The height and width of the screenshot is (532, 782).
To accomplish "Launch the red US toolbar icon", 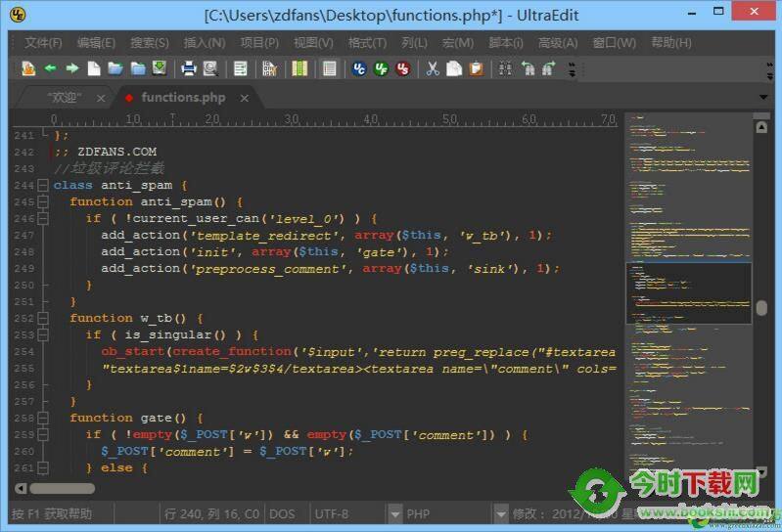I will tap(403, 68).
